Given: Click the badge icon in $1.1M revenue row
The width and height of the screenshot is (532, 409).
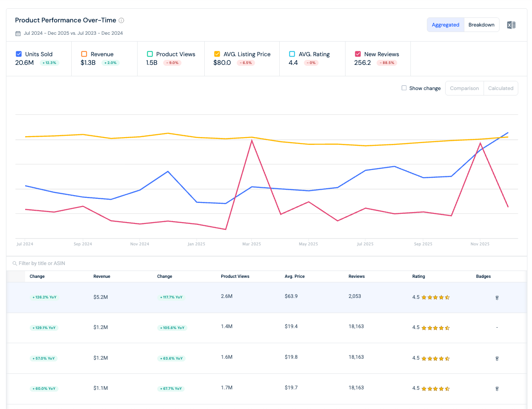Looking at the screenshot, I should click(x=497, y=388).
